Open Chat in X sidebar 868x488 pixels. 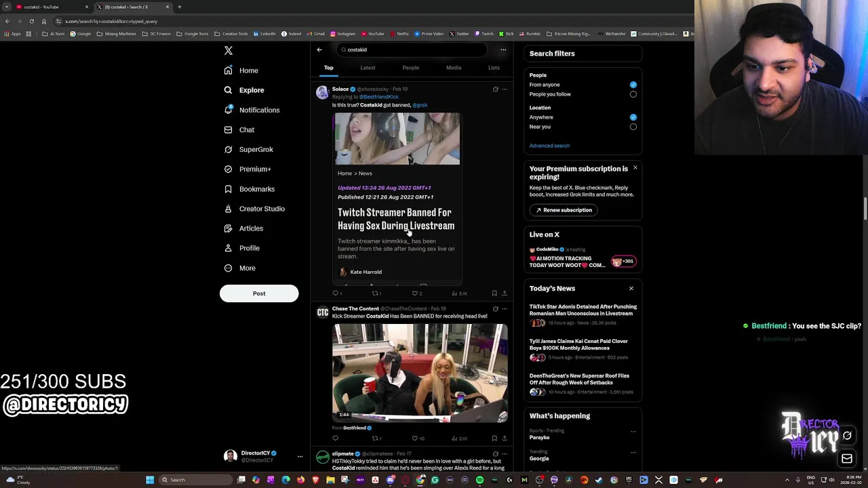pos(239,129)
